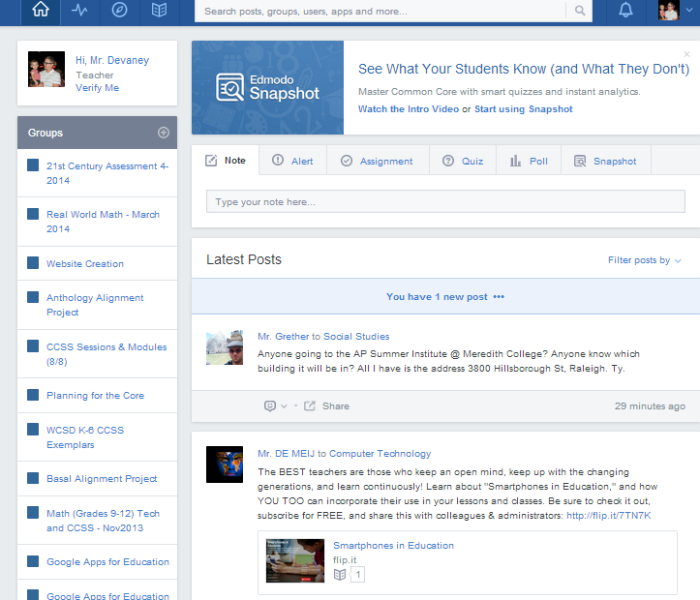Click the search magnifier button

580,11
